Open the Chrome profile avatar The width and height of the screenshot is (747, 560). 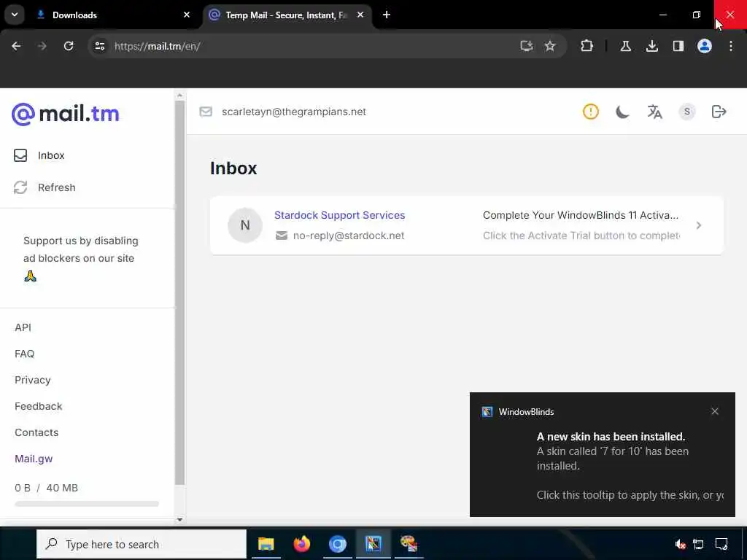(704, 46)
